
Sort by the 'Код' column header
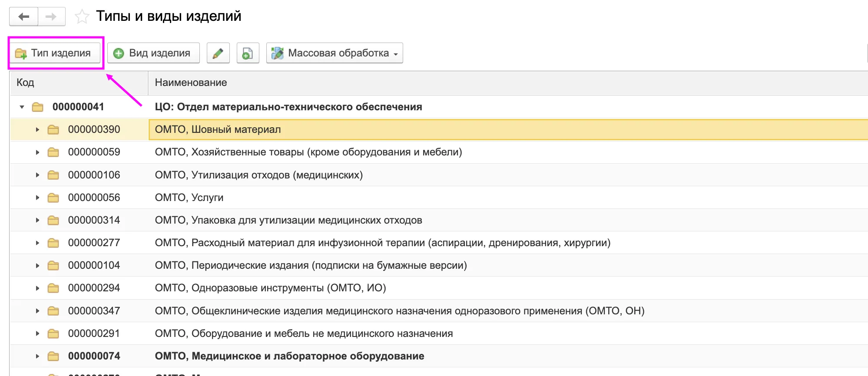point(79,82)
